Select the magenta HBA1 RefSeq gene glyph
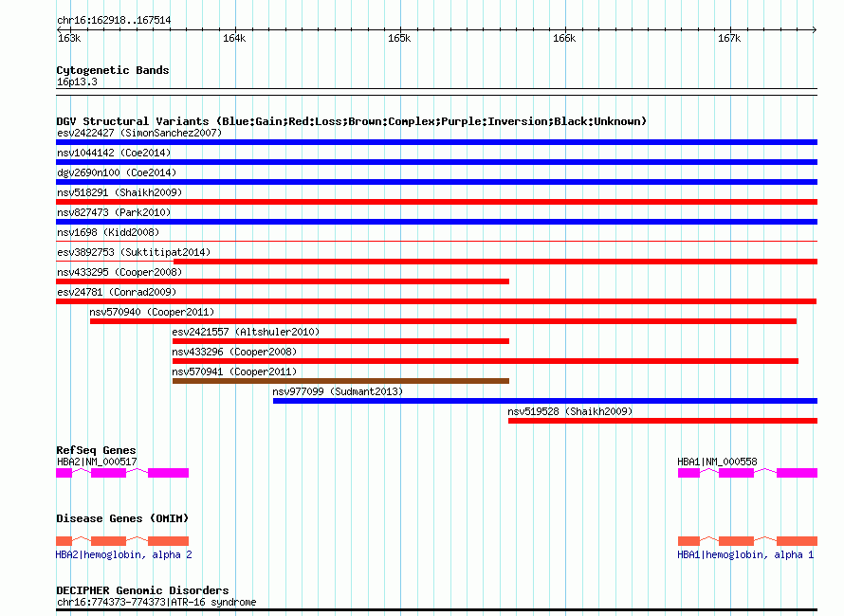844x616 pixels. coord(747,473)
